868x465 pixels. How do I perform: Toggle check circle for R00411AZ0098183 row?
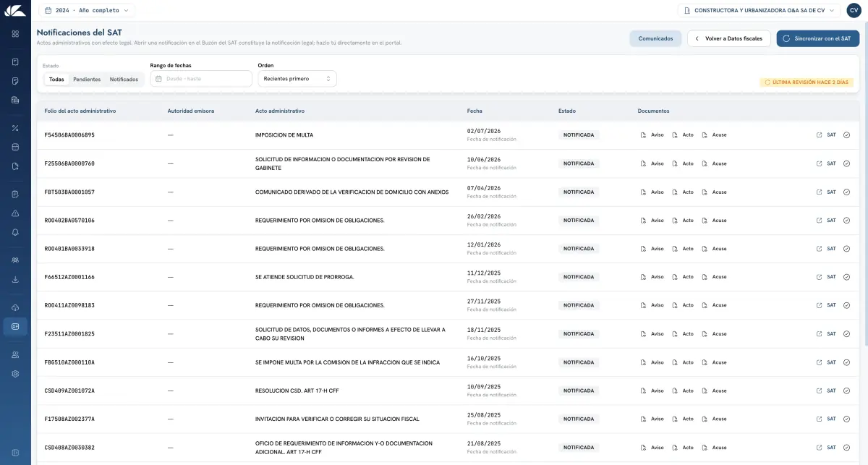(x=846, y=305)
